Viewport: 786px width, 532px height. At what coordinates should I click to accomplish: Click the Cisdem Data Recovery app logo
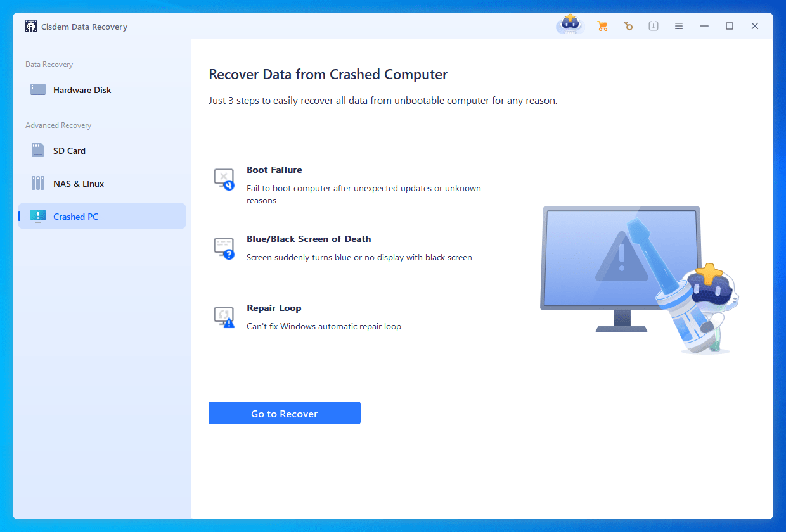31,27
